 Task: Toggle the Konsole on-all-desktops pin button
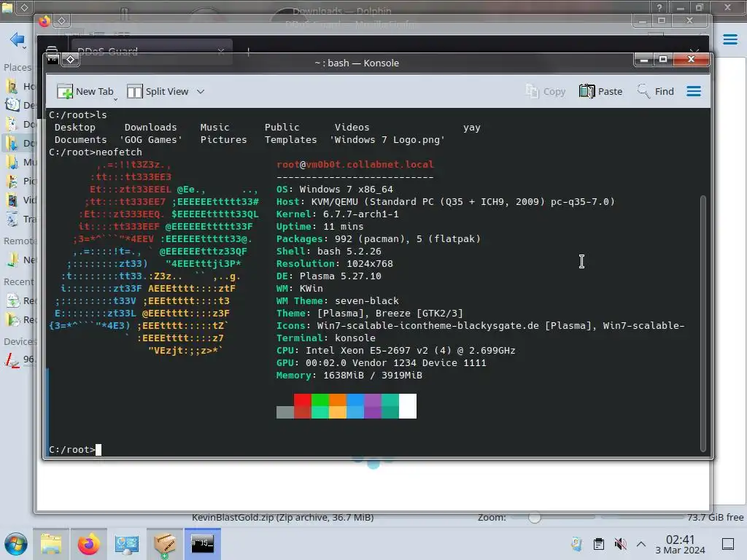click(71, 59)
